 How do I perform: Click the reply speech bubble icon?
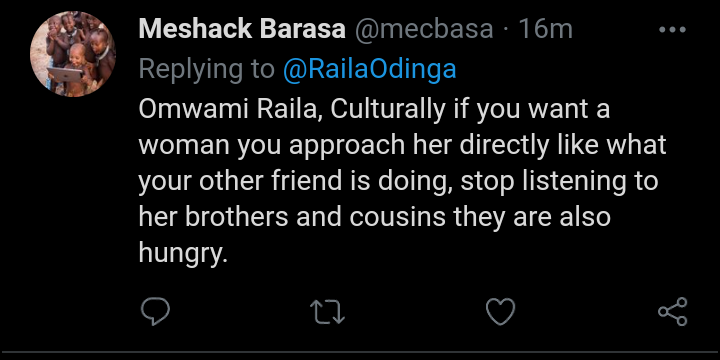[x=155, y=312]
